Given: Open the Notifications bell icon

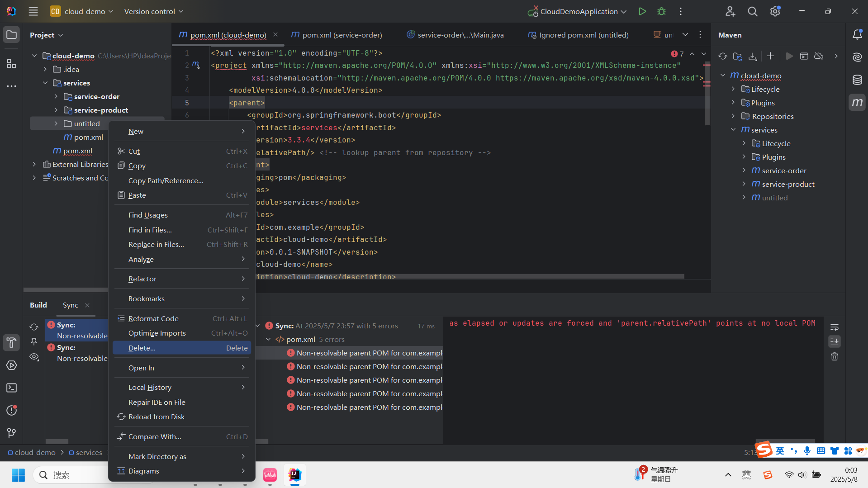Looking at the screenshot, I should 857,35.
